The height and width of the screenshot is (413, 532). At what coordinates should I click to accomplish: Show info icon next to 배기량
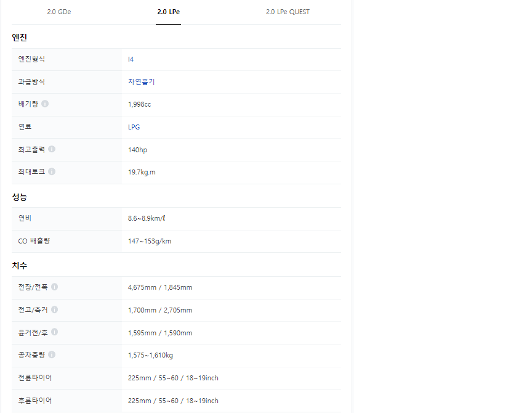coord(45,104)
